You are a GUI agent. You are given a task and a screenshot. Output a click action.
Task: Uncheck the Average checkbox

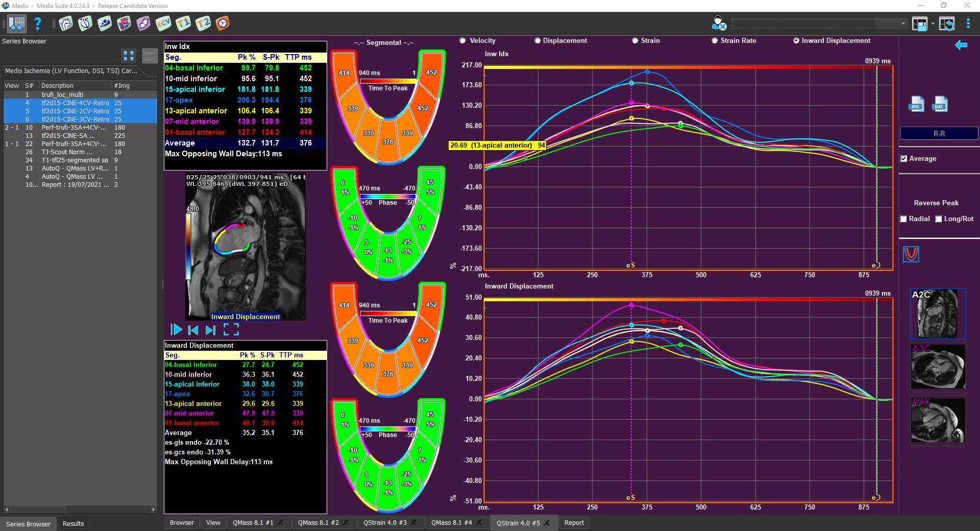(x=904, y=159)
